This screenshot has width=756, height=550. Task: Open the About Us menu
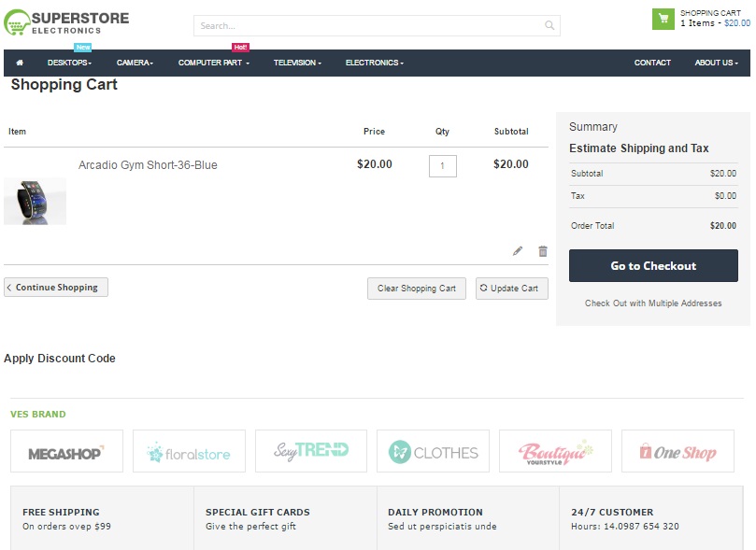coord(716,63)
